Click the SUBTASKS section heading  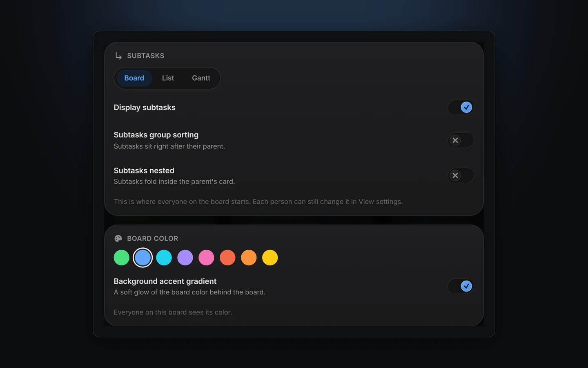click(145, 56)
